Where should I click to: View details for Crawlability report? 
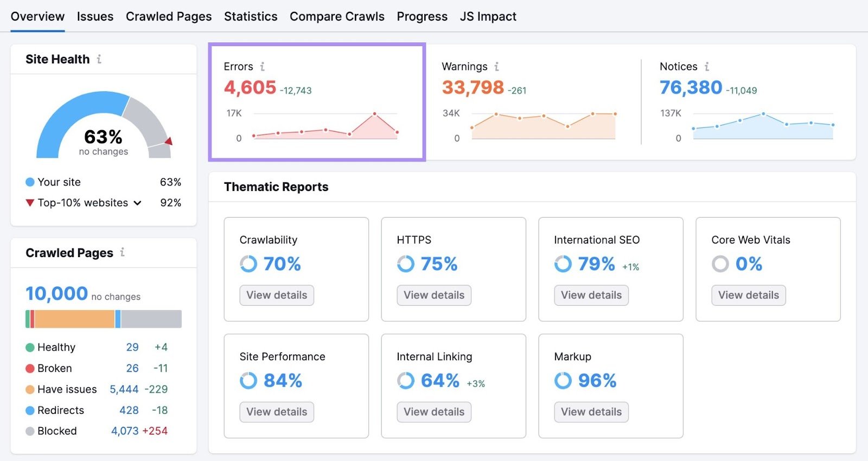pos(277,295)
